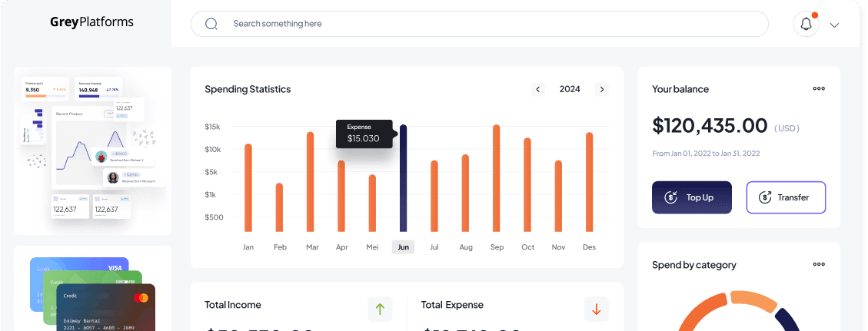The width and height of the screenshot is (868, 331).
Task: Expand the profile dropdown chevron
Action: pyautogui.click(x=834, y=25)
